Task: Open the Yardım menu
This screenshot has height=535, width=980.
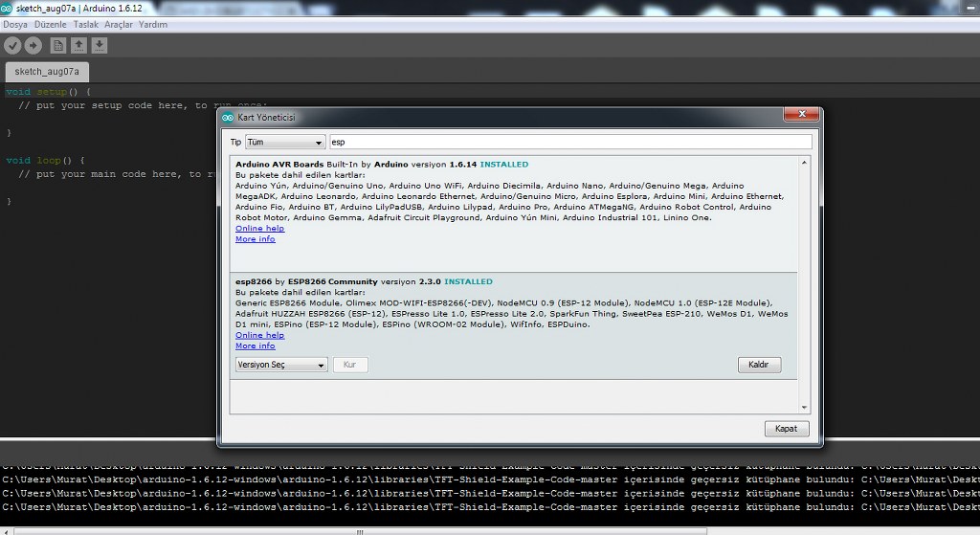Action: pyautogui.click(x=153, y=24)
